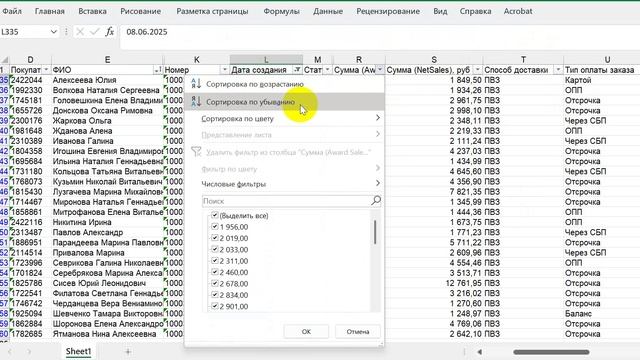This screenshot has height=360, width=640.
Task: Switch to the Вставка ribbon tab
Action: [92, 11]
